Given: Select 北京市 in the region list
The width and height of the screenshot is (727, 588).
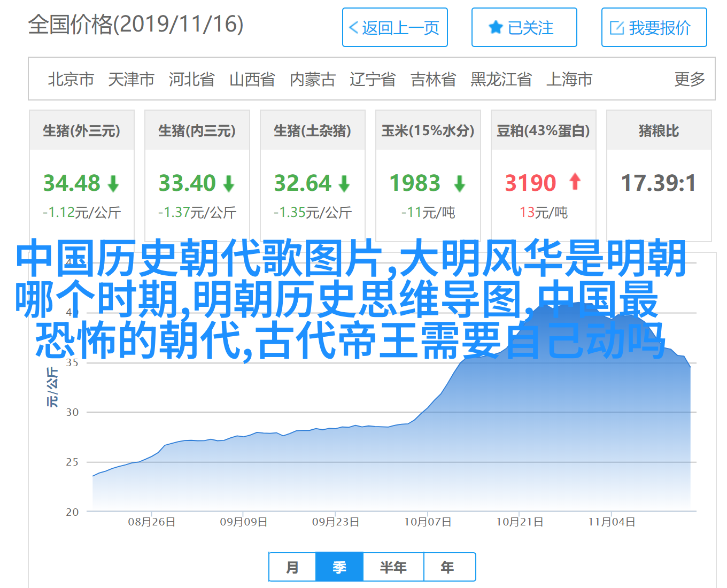Looking at the screenshot, I should click(71, 79).
